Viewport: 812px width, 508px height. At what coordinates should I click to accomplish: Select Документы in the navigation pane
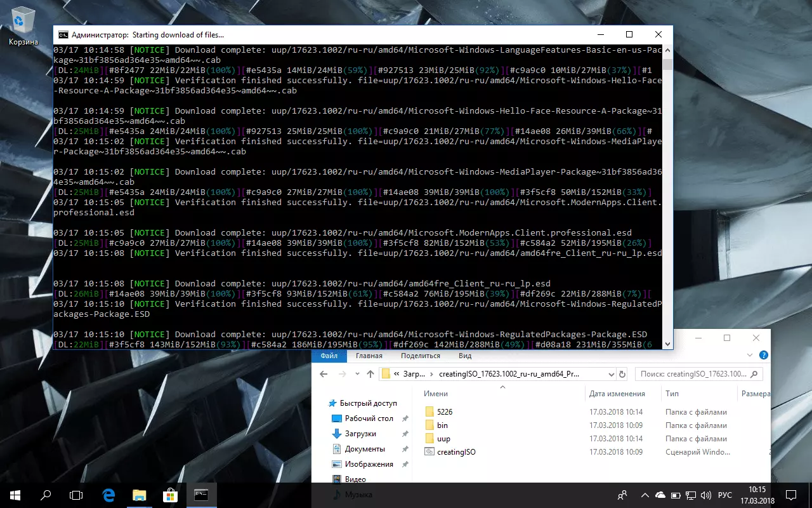365,449
